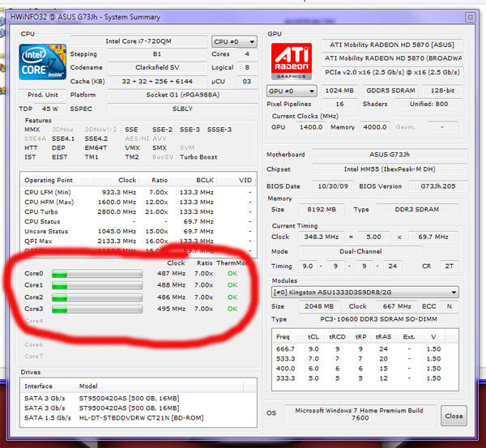Click the Intel Core i7 logo
The image size is (486, 448).
(x=42, y=62)
